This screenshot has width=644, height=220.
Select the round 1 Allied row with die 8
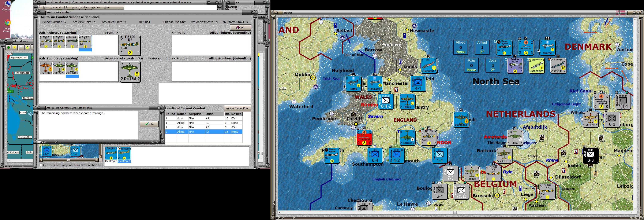(203, 123)
